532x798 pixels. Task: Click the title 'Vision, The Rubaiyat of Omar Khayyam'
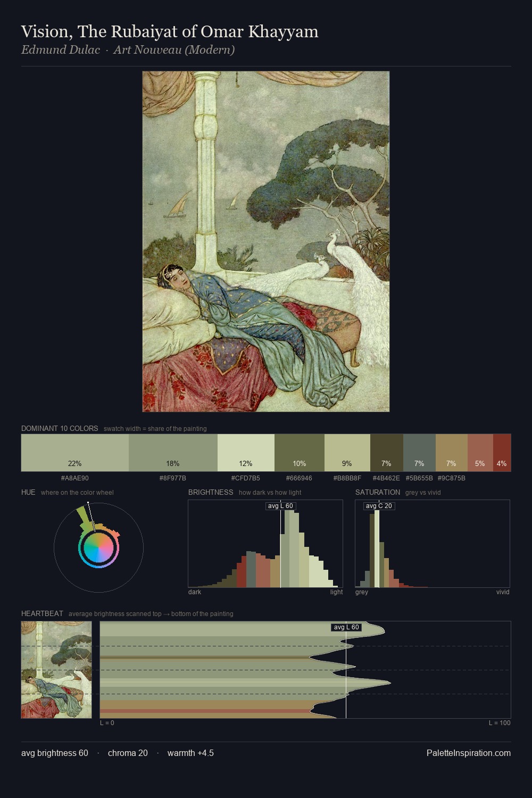coord(170,31)
